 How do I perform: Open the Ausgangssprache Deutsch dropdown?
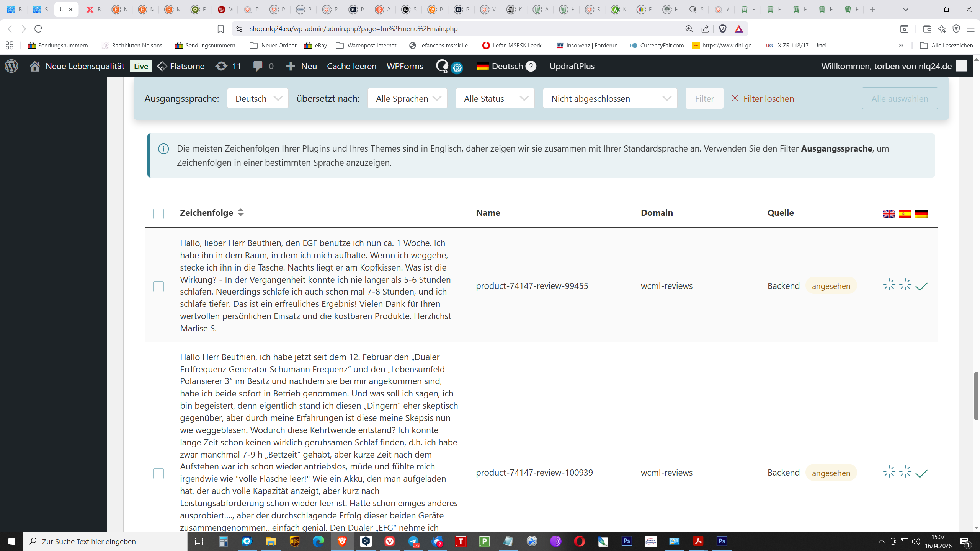258,98
